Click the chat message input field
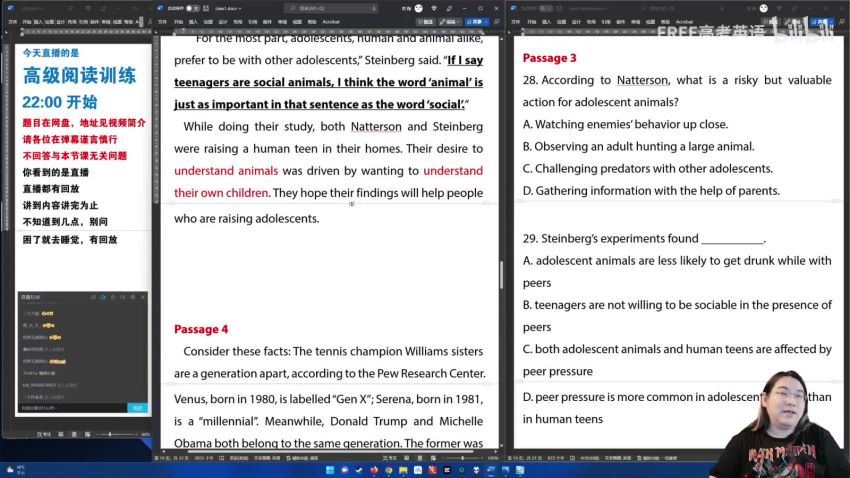Viewport: 850px width, 478px height. (73, 408)
